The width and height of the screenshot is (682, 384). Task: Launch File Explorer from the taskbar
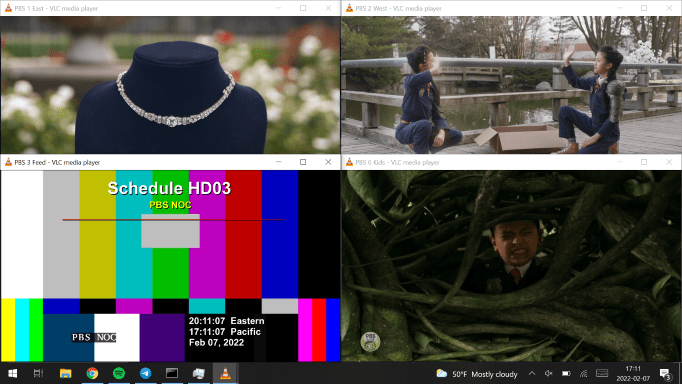point(65,373)
